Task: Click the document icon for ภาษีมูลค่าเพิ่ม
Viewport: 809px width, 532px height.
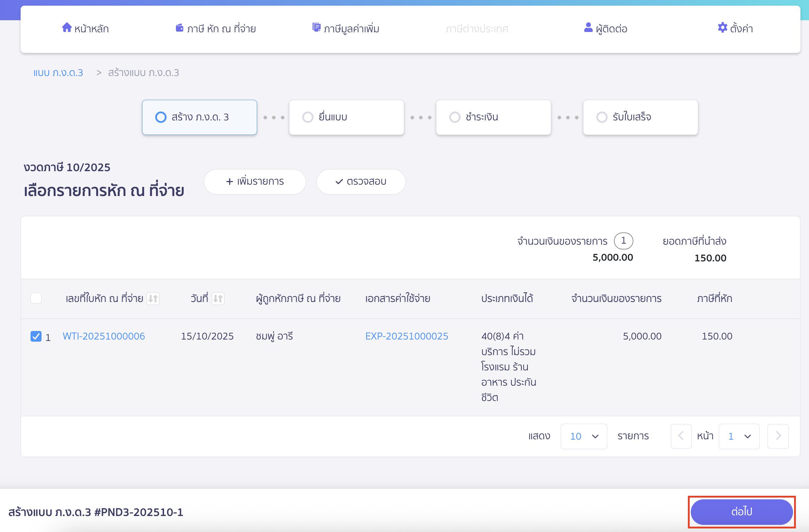Action: pos(316,27)
